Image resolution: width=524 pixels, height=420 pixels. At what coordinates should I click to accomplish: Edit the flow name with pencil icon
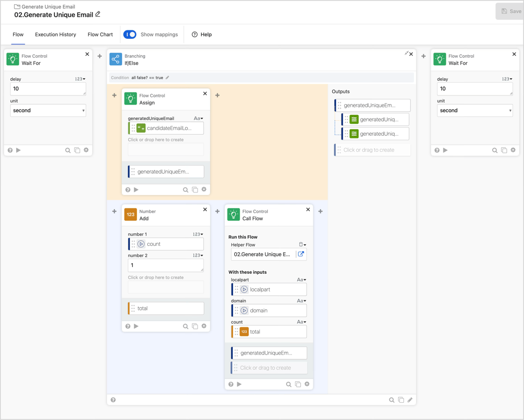tap(98, 15)
